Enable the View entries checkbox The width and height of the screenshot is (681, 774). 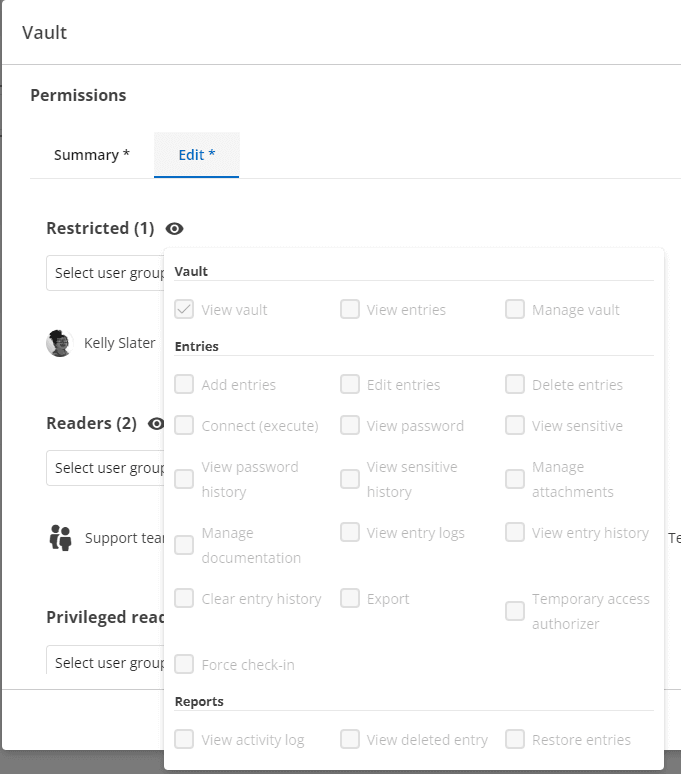(350, 310)
